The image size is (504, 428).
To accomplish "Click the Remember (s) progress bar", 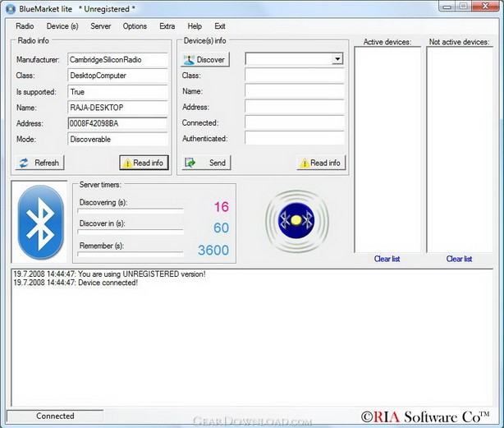I will (131, 255).
